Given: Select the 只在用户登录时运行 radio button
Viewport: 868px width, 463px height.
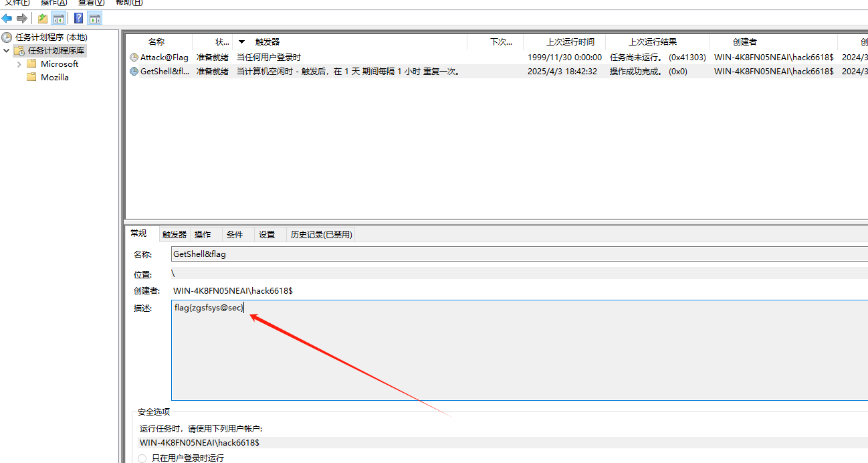Looking at the screenshot, I should pos(142,458).
